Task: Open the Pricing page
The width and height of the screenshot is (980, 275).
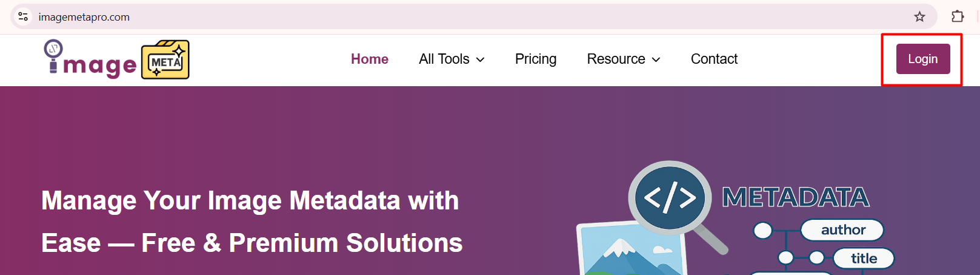Action: 536,59
